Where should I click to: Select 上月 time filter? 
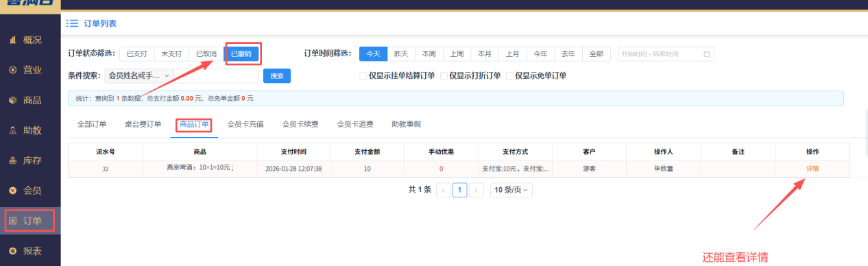[513, 53]
